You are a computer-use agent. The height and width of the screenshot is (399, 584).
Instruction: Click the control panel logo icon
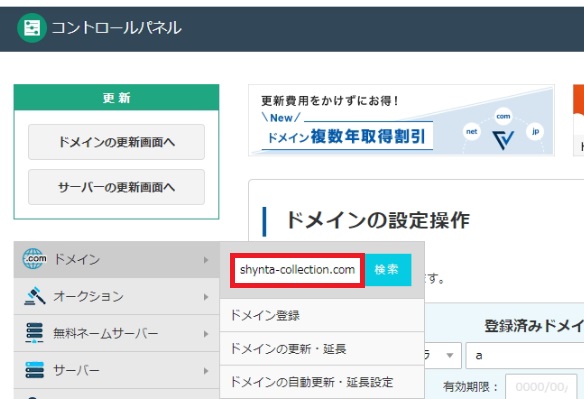[x=32, y=28]
